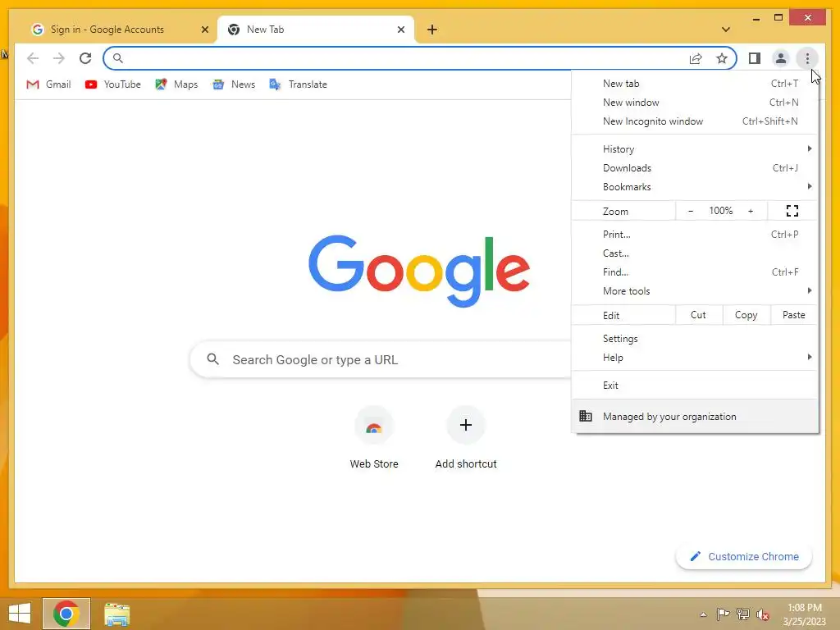
Task: Expand the Help submenu
Action: tap(695, 358)
